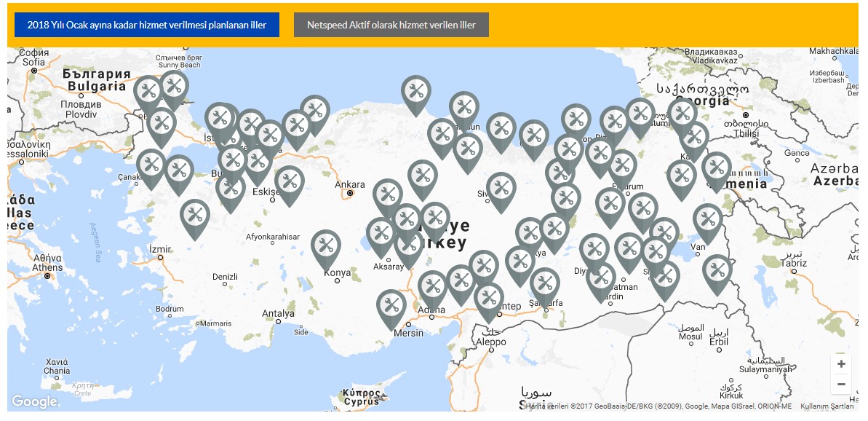This screenshot has width=868, height=421.
Task: Click the Tabriz city label
Action: pos(793,263)
